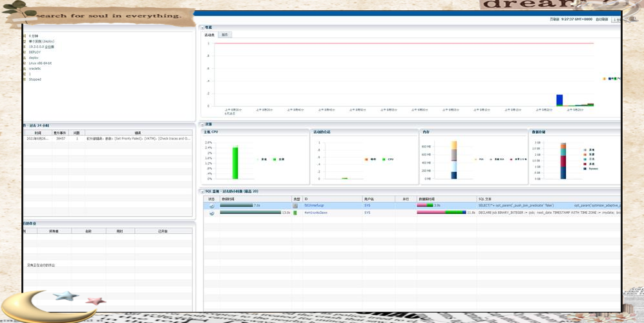This screenshot has height=323, width=644.
Task: Click incident number 38457 cell
Action: (60, 139)
